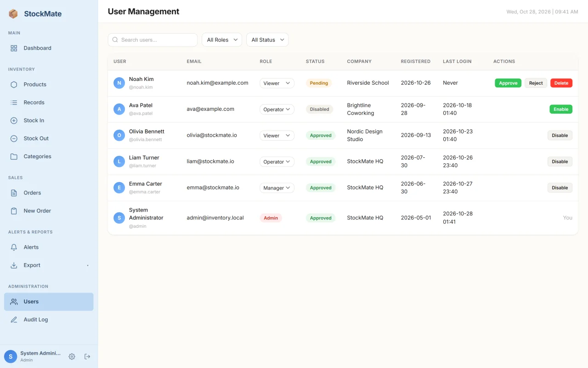This screenshot has height=368, width=588.
Task: Click Liam Turner's avatar circle
Action: point(119,161)
